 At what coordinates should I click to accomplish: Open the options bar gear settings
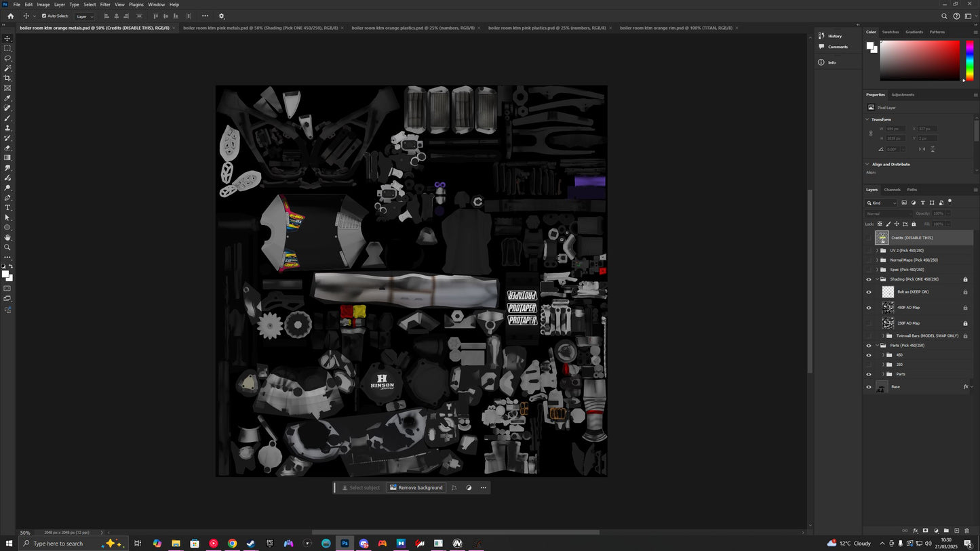[x=221, y=16]
